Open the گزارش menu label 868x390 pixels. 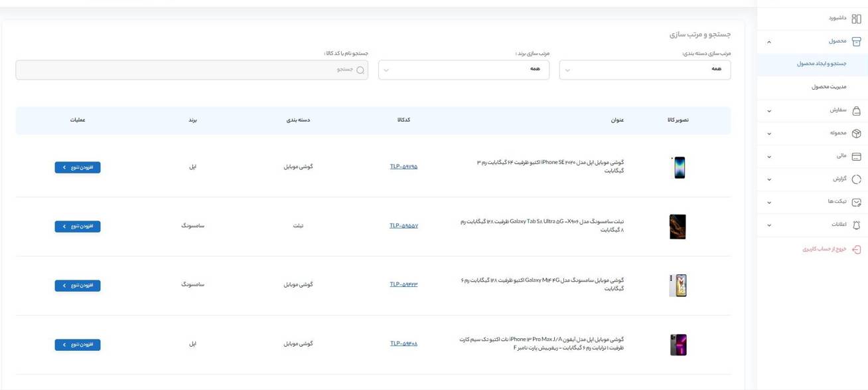[x=839, y=179]
